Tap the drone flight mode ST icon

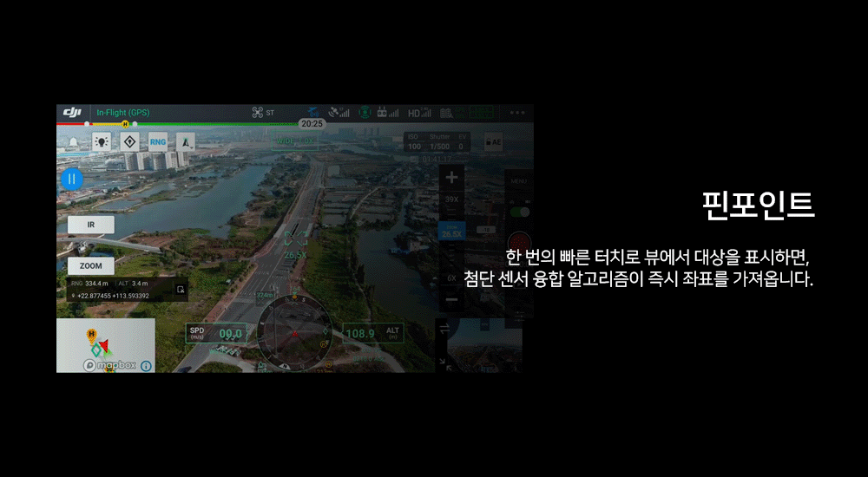click(x=263, y=113)
